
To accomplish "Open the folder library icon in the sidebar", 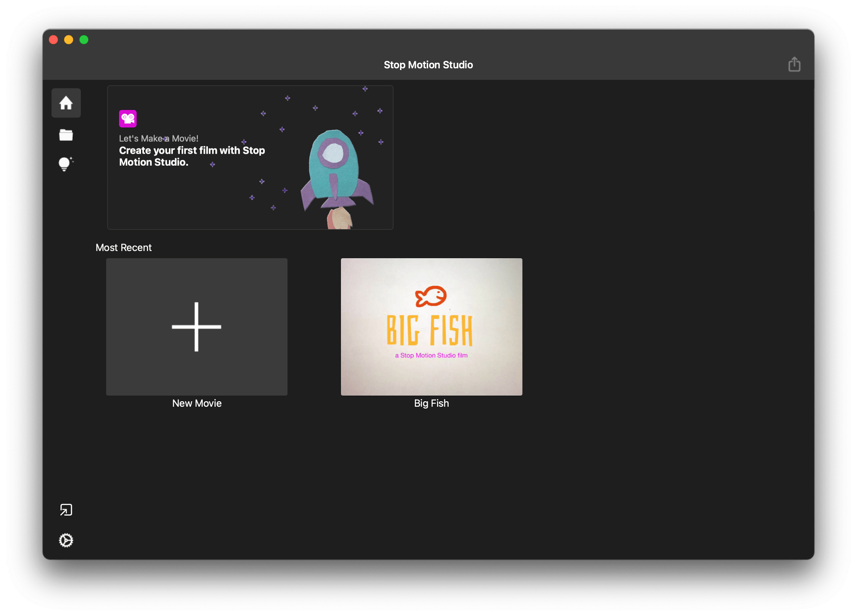I will [66, 135].
